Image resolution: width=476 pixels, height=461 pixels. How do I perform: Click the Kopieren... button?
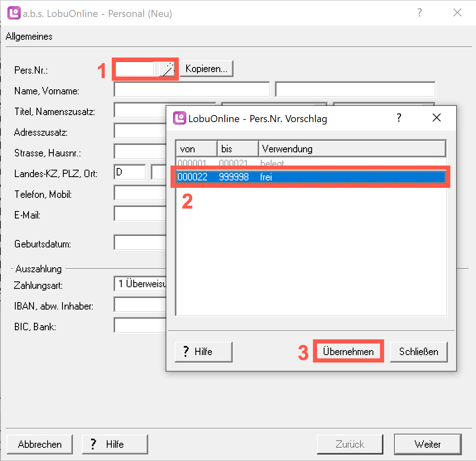tap(206, 69)
